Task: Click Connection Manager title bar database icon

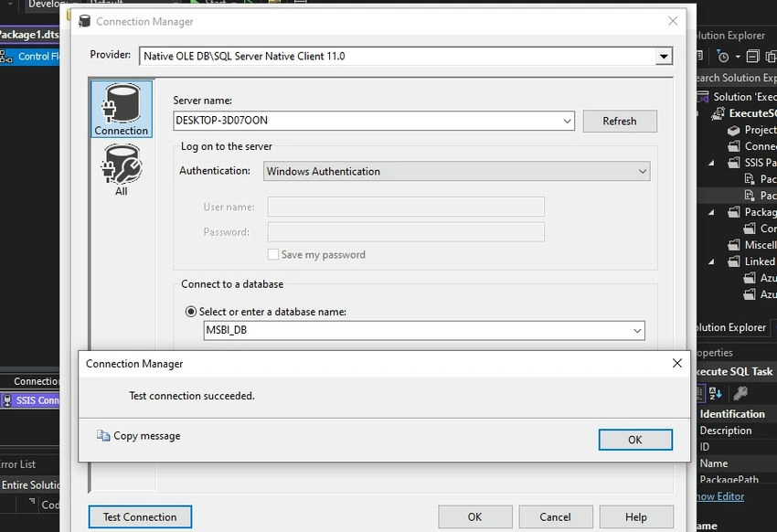Action: (85, 21)
